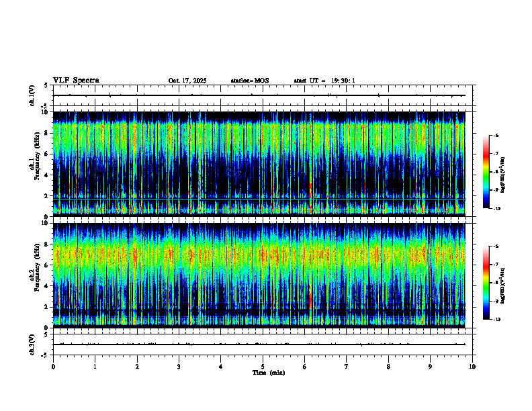Click the 'Time (min)' axis label
Image resolution: width=532 pixels, height=411 pixels.
coord(269,373)
